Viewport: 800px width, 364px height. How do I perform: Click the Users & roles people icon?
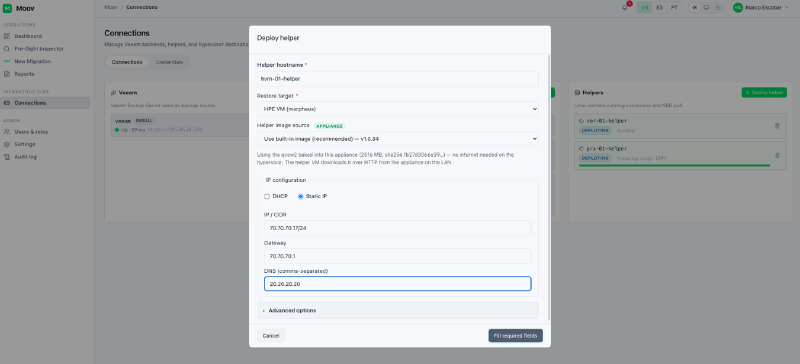tap(7, 132)
